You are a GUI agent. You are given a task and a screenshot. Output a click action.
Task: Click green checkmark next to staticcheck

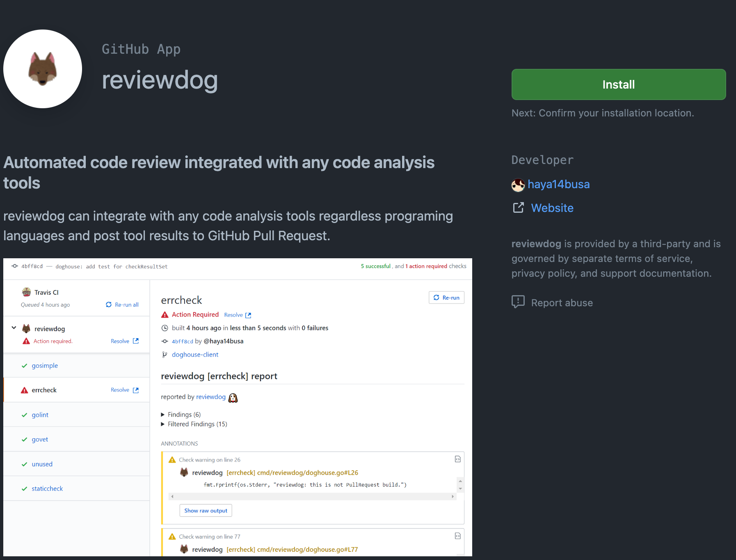click(24, 489)
